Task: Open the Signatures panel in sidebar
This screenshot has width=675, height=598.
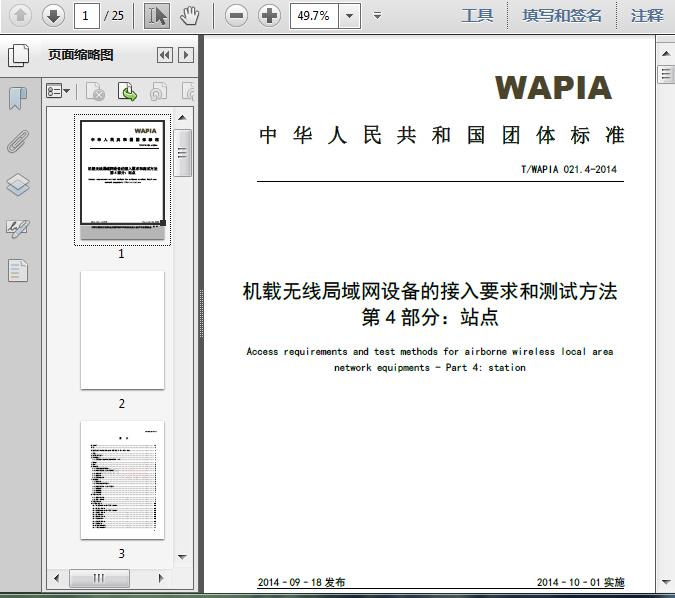Action: coord(18,228)
